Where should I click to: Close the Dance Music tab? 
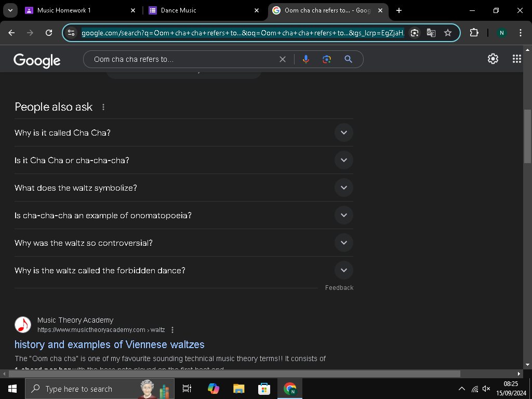(257, 10)
